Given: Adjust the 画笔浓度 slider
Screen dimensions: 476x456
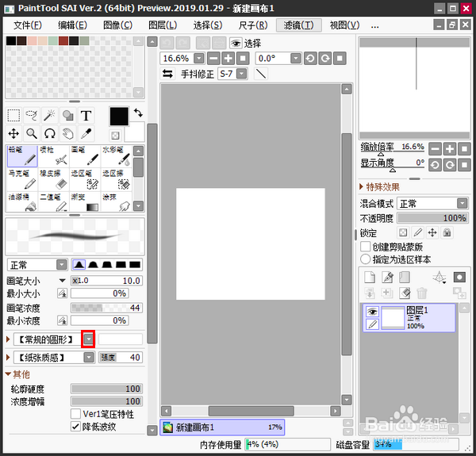Looking at the screenshot, I should point(106,308).
